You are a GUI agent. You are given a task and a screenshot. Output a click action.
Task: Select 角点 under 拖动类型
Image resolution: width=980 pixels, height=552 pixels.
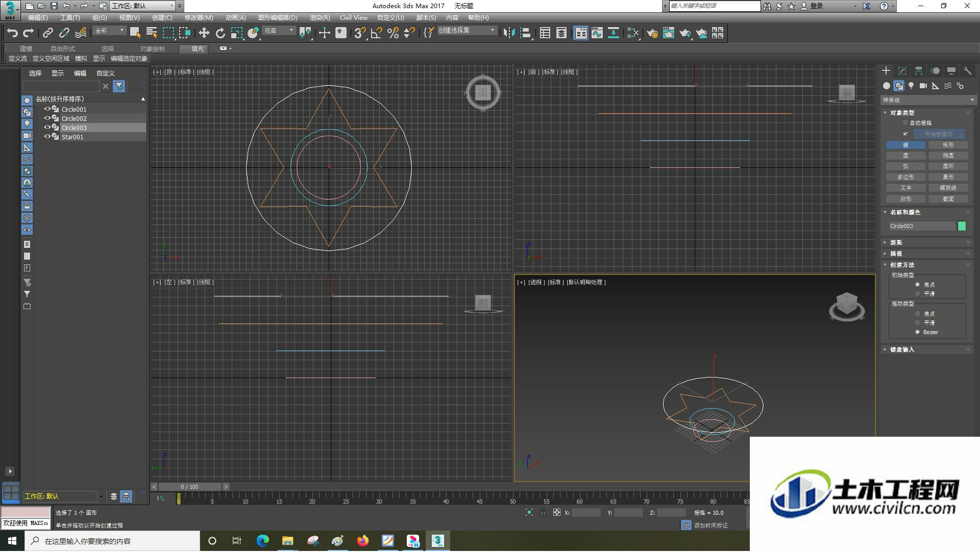(918, 314)
